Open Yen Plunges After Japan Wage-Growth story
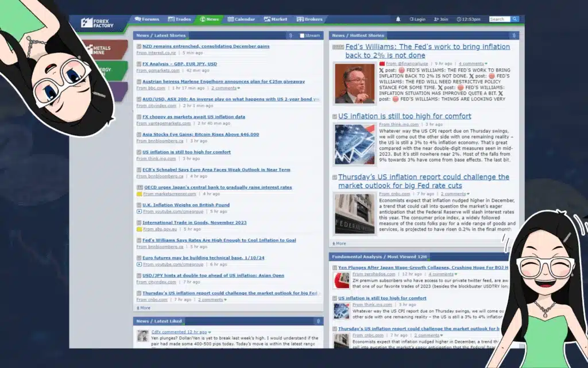This screenshot has width=588, height=368. (423, 268)
